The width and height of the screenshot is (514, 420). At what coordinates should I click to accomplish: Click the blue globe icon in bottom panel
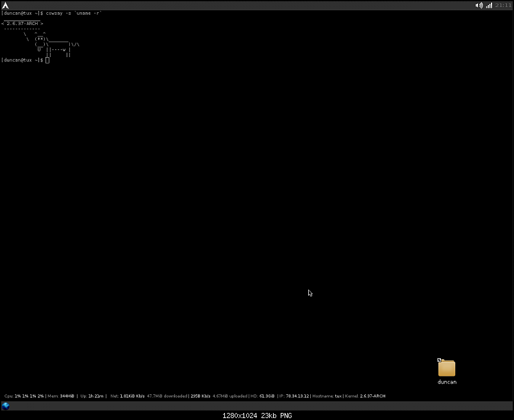click(x=6, y=405)
